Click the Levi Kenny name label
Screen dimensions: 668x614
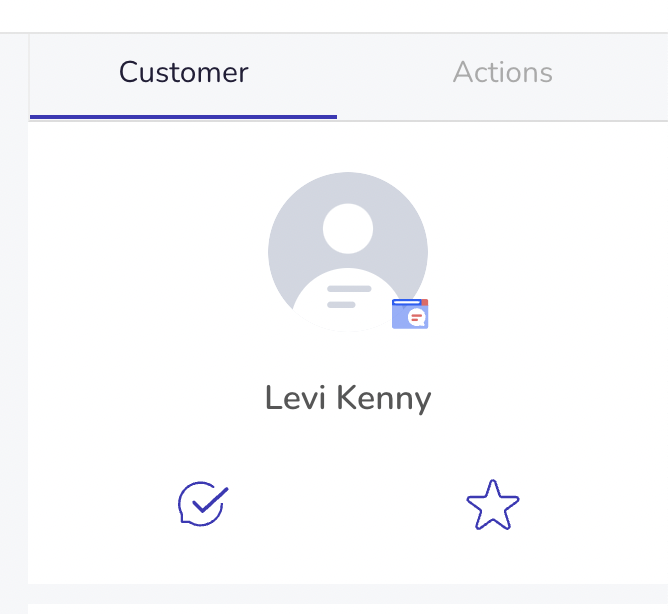[348, 398]
